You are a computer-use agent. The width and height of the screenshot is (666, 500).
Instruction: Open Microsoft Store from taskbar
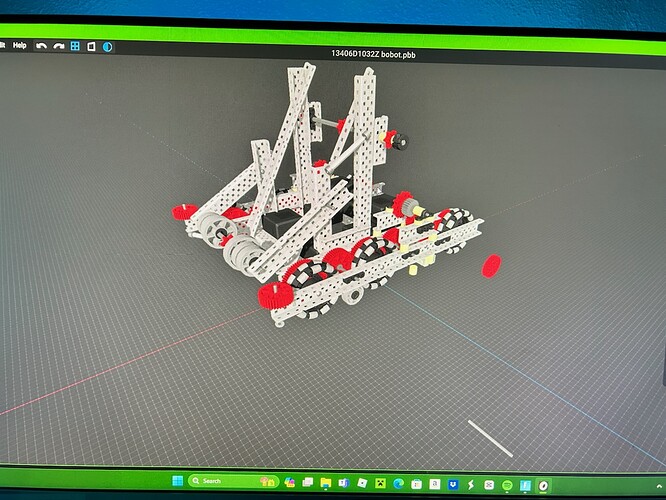[417, 484]
